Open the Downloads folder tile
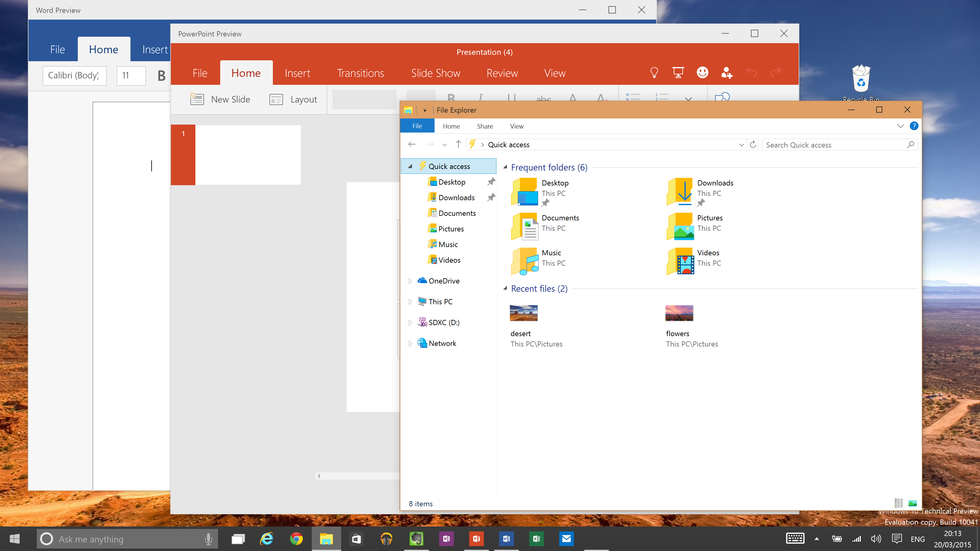 [x=701, y=192]
